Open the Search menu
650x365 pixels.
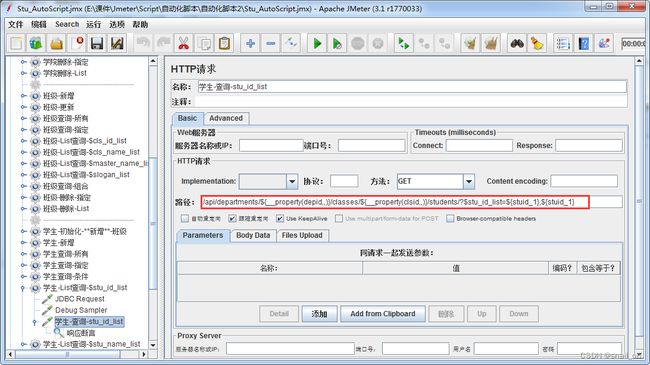pyautogui.click(x=67, y=24)
